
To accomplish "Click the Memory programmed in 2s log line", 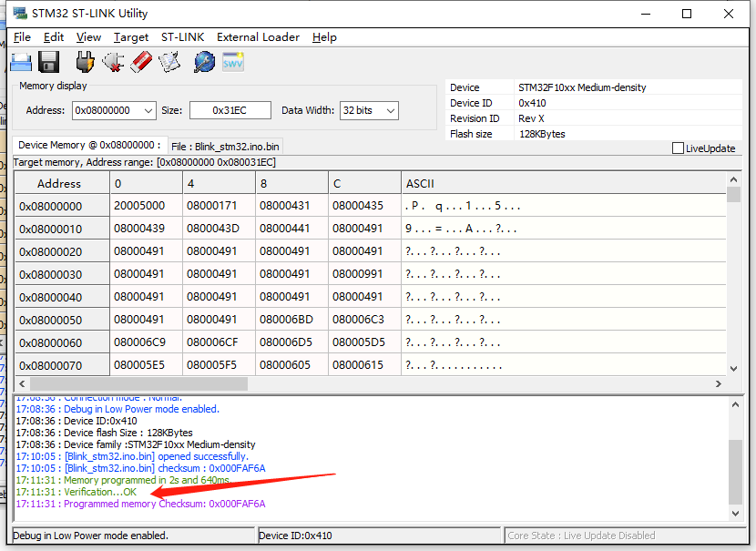I will click(124, 480).
